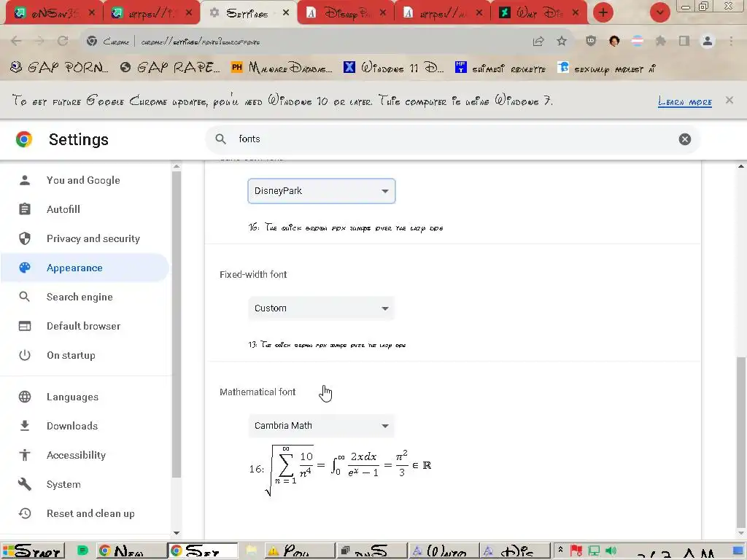Switch to the first oNSov tab
The width and height of the screenshot is (747, 560).
(54, 13)
